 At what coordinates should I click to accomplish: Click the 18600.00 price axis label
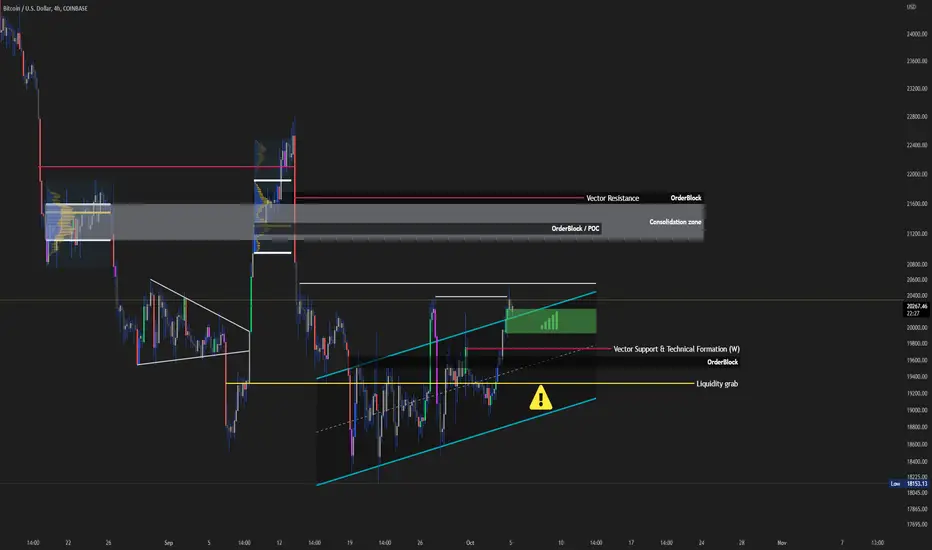coord(917,444)
